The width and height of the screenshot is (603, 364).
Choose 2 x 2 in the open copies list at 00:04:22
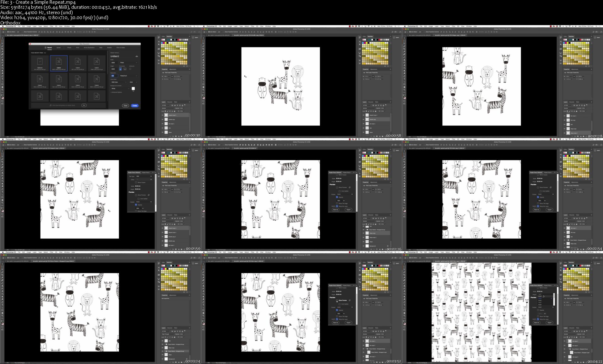point(545,296)
